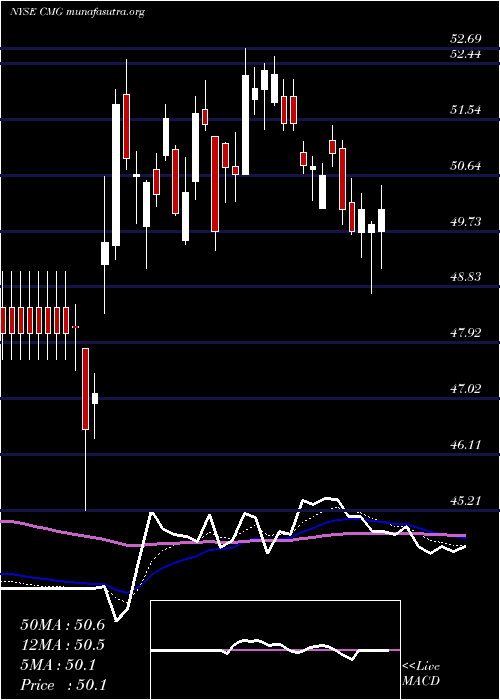The height and width of the screenshot is (700, 500).
Task: Click the NYSE CMG munafasutra.org title text
Action: coord(77,12)
